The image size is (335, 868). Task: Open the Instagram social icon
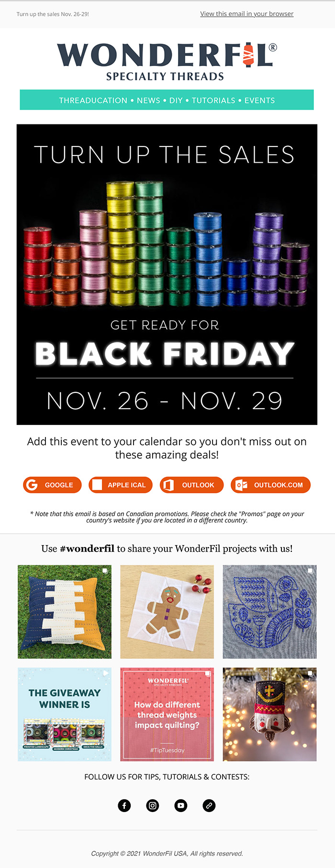point(153,805)
